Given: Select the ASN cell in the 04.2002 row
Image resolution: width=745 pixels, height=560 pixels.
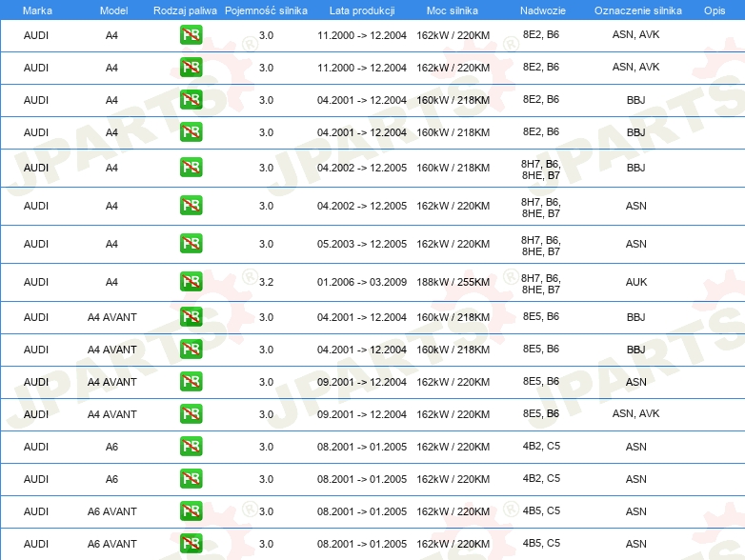Looking at the screenshot, I should [636, 206].
